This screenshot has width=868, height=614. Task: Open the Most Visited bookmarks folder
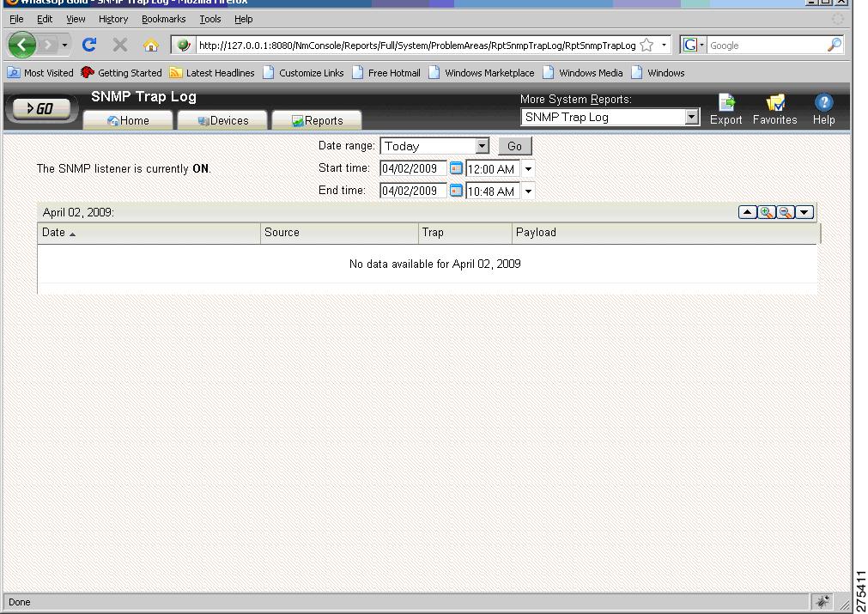pyautogui.click(x=39, y=72)
